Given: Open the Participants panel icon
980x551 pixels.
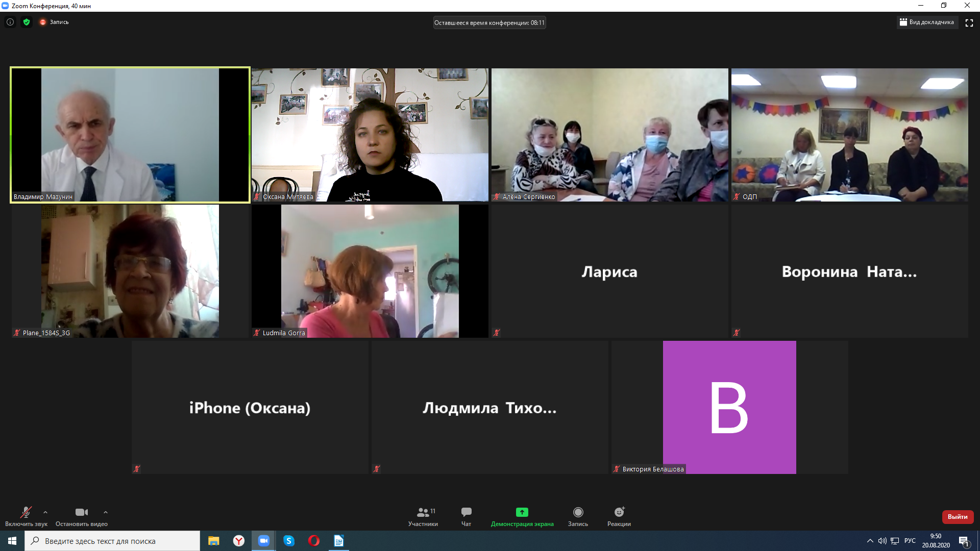Looking at the screenshot, I should click(423, 512).
